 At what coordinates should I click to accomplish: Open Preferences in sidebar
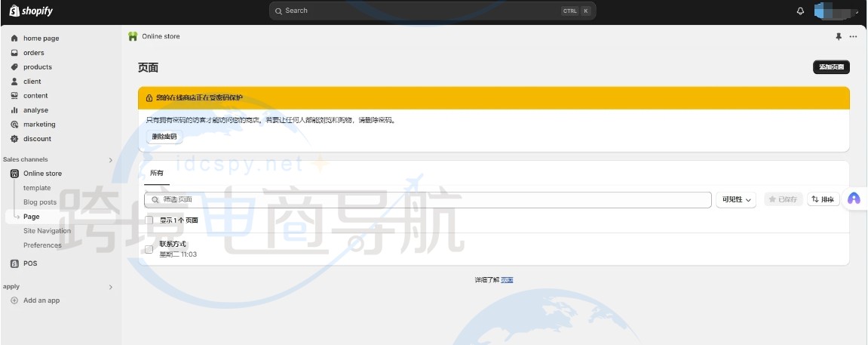[x=43, y=245]
